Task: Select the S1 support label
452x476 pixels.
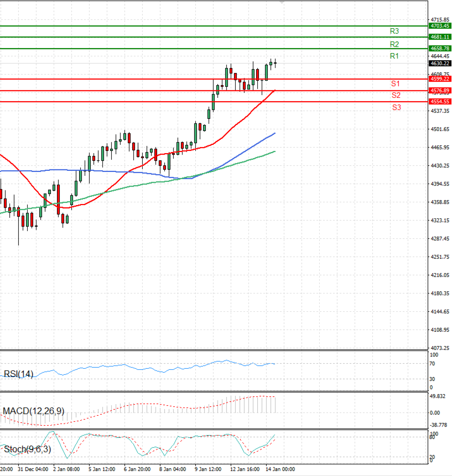Action: pyautogui.click(x=395, y=84)
